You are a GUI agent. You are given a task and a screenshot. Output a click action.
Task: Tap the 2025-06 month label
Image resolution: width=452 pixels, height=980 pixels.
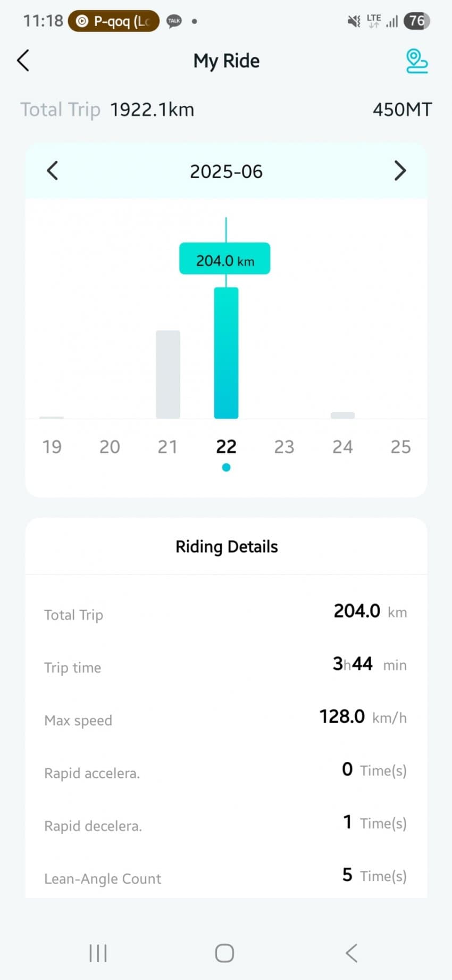(226, 171)
